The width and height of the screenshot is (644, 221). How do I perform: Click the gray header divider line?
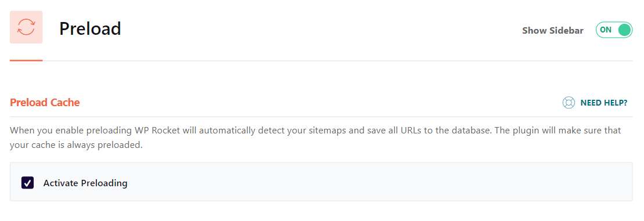click(x=337, y=61)
